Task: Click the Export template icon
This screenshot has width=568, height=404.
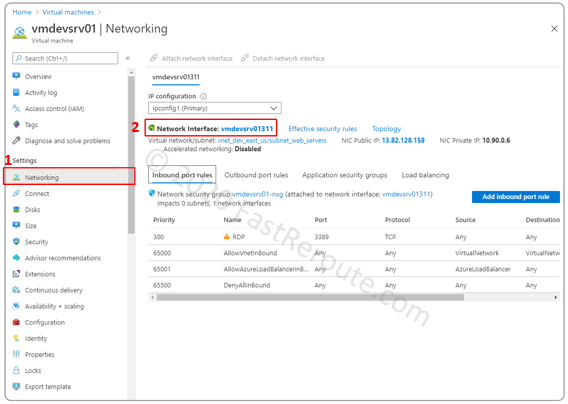Action: coord(16,386)
